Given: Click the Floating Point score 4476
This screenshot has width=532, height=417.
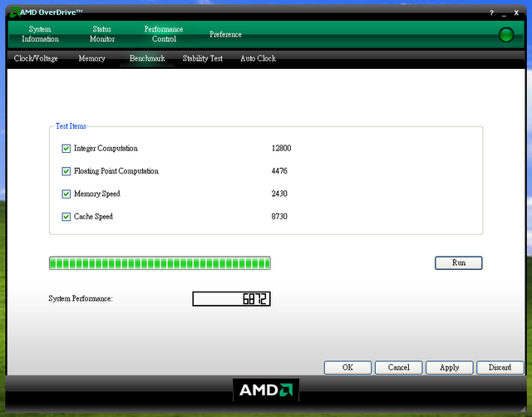Looking at the screenshot, I should click(279, 171).
